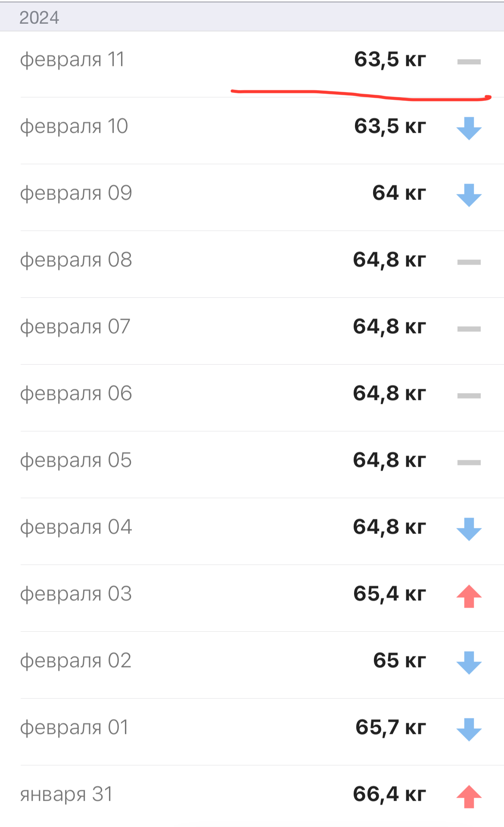Click the gray dash icon for февраля 11
Image resolution: width=504 pixels, height=827 pixels.
[x=469, y=62]
